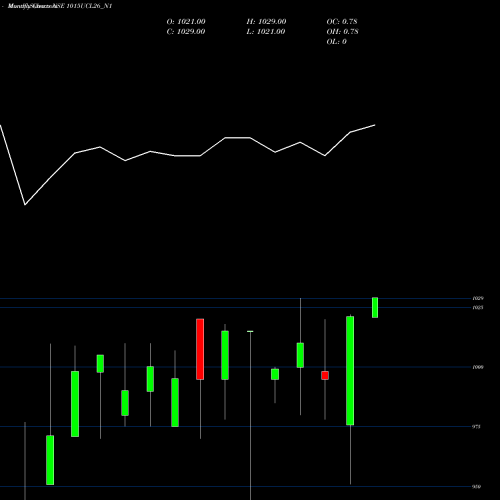The height and width of the screenshot is (500, 500).
Task: Select the tallest green candle from 975
Action: pyautogui.click(x=350, y=371)
